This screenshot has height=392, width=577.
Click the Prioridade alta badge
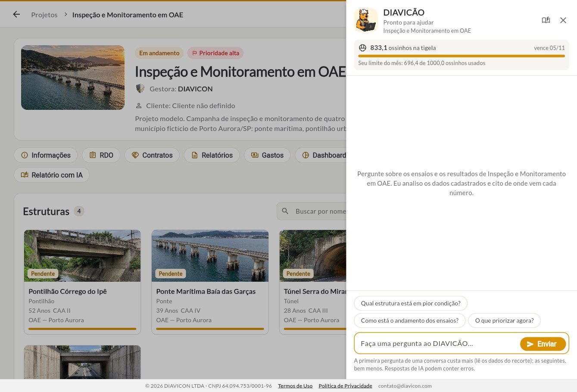pos(215,53)
